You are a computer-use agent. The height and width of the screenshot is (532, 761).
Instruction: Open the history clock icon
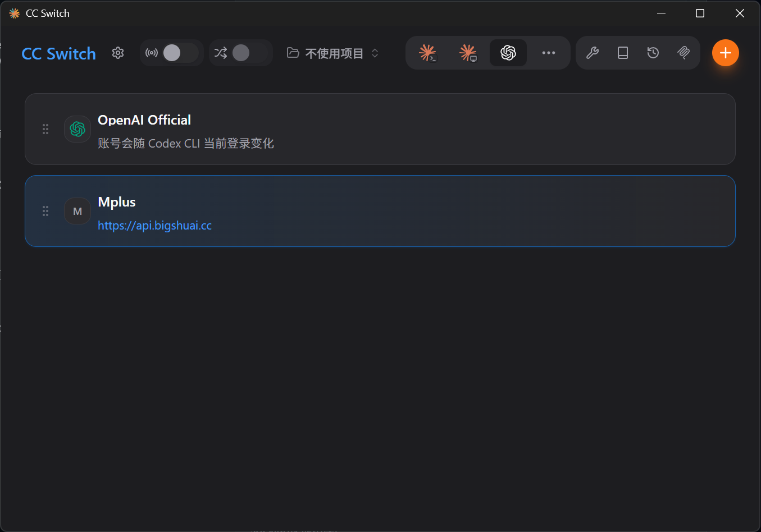[x=653, y=53]
